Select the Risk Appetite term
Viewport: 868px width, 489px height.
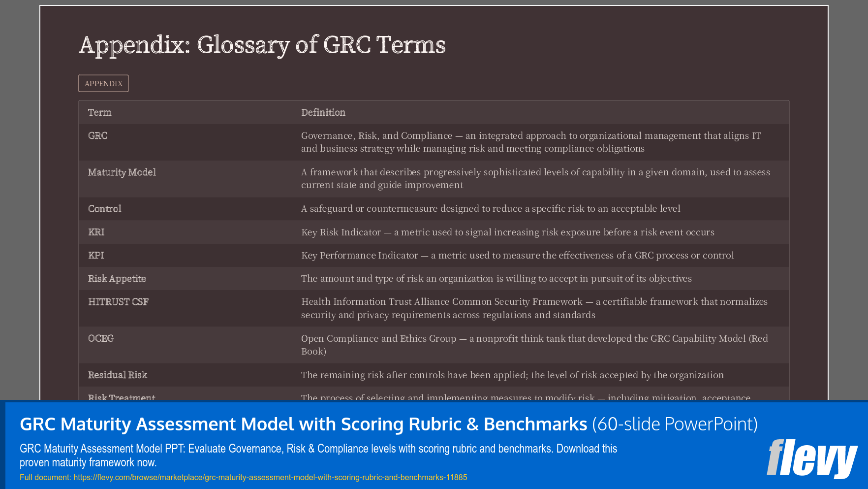(117, 278)
